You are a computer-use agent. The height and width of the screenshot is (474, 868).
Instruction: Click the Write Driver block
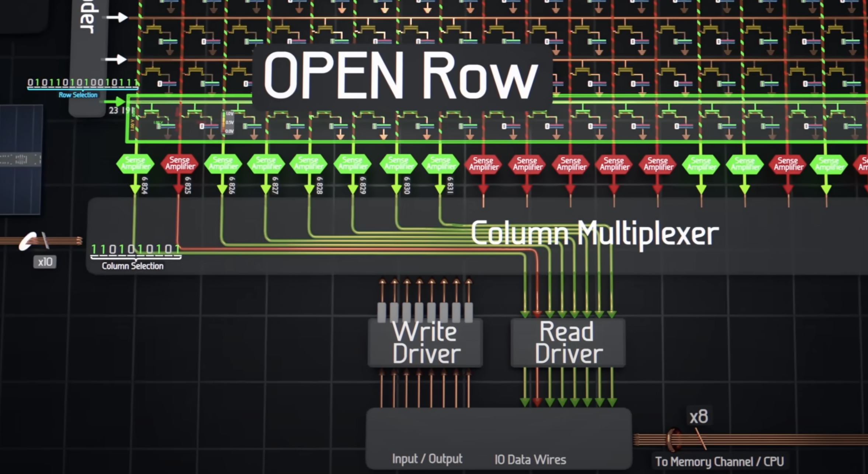(426, 343)
